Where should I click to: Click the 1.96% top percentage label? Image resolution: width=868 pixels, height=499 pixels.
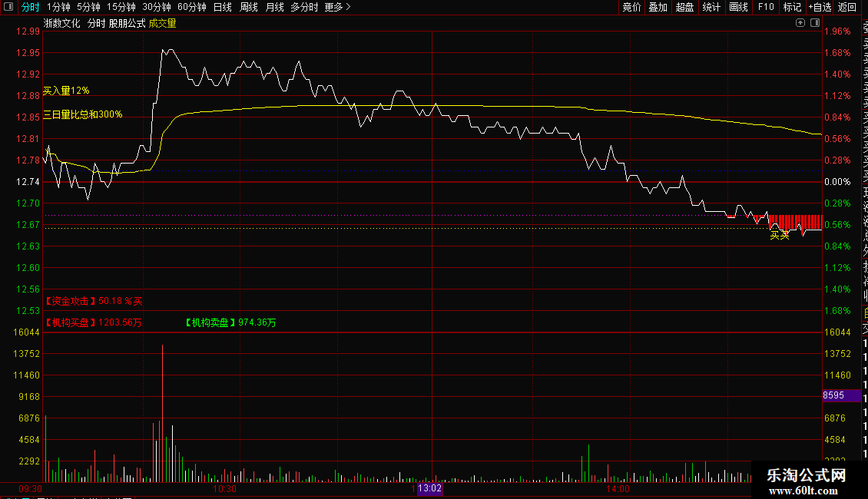coord(837,31)
